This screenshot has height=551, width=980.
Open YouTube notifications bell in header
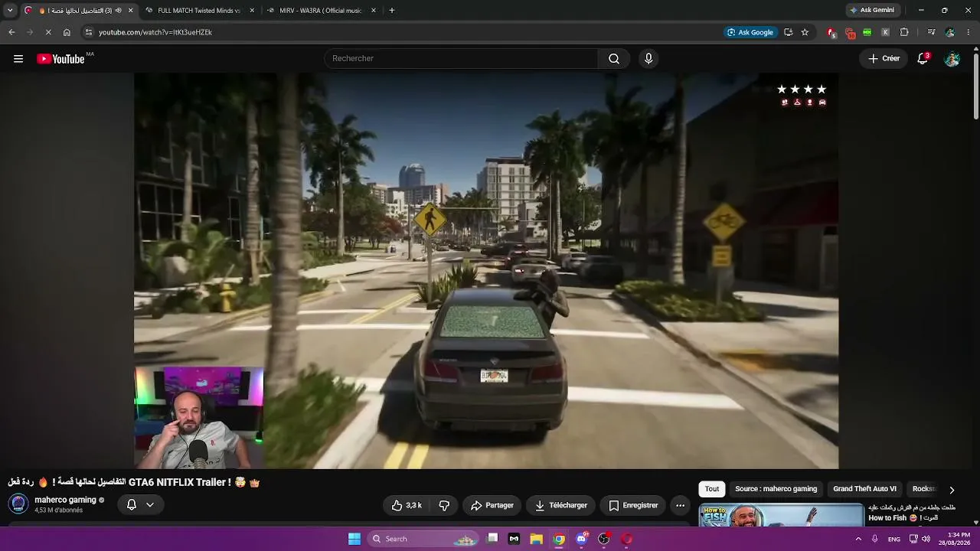click(x=923, y=59)
